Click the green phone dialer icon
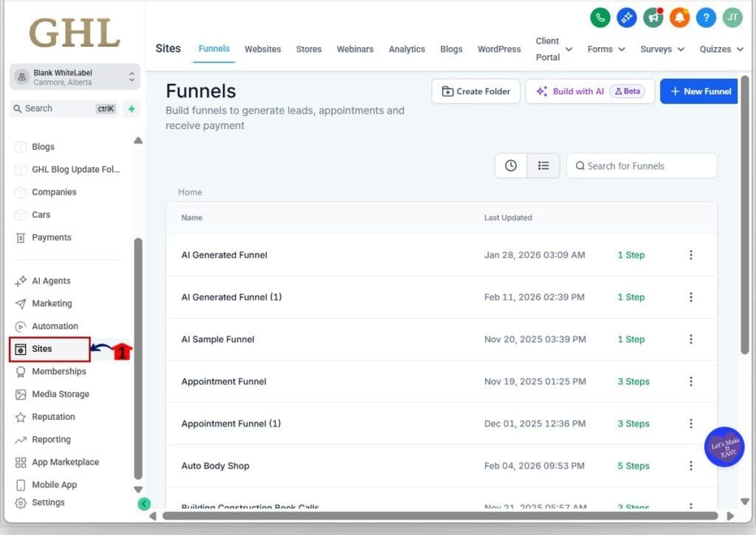The height and width of the screenshot is (535, 756). coord(600,17)
